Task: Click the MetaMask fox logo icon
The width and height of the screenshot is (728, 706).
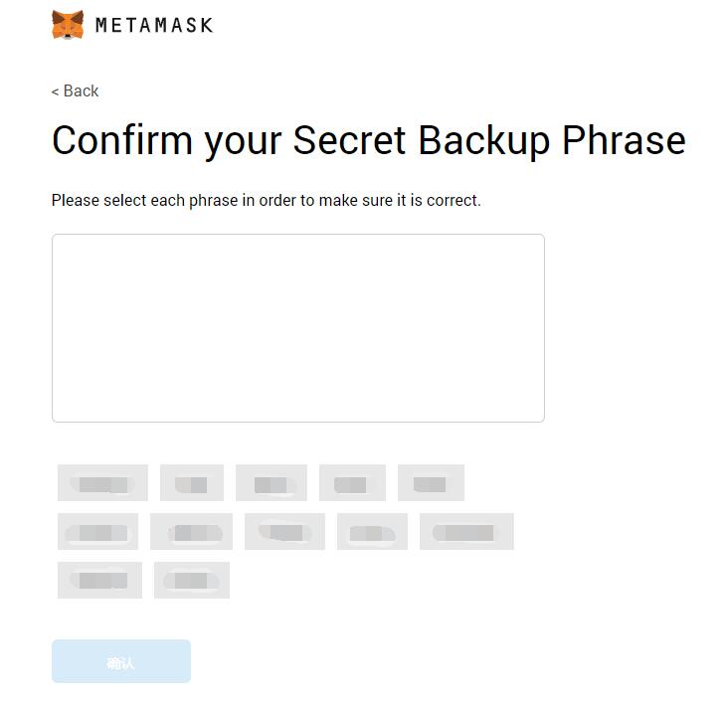Action: pos(68,25)
